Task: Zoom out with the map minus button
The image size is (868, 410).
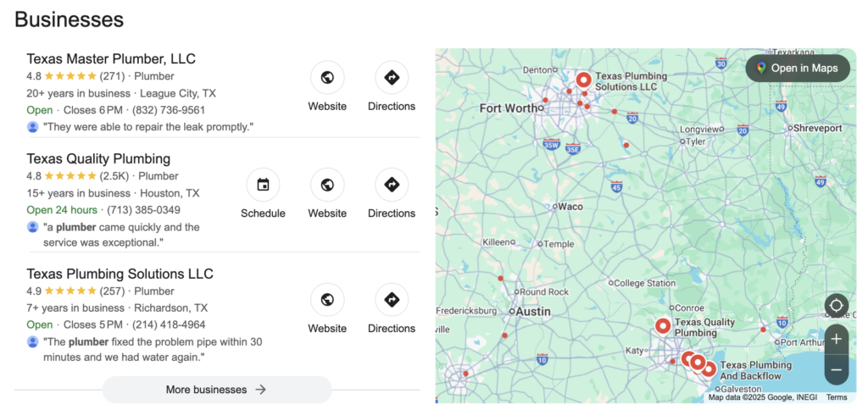Action: pos(837,369)
